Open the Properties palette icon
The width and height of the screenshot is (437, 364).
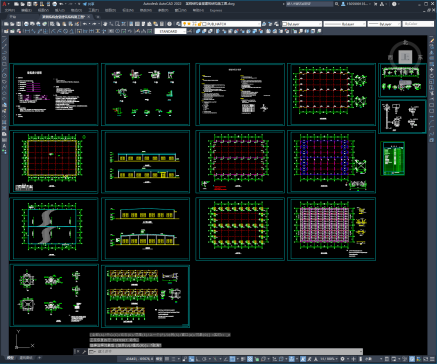(x=131, y=24)
